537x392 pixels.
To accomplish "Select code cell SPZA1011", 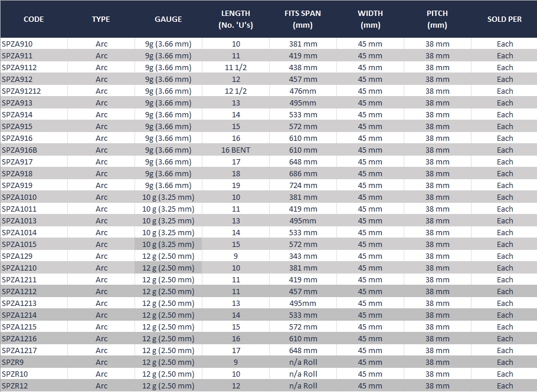I will (x=34, y=209).
